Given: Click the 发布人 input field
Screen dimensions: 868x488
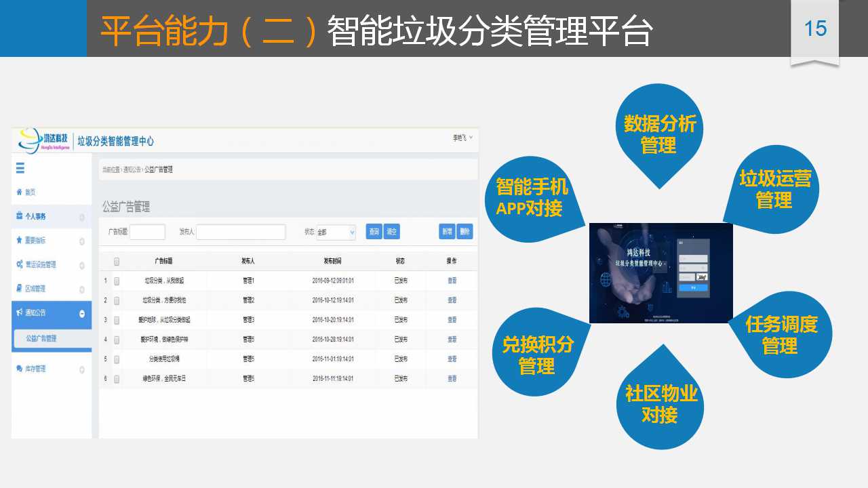Looking at the screenshot, I should (x=241, y=232).
